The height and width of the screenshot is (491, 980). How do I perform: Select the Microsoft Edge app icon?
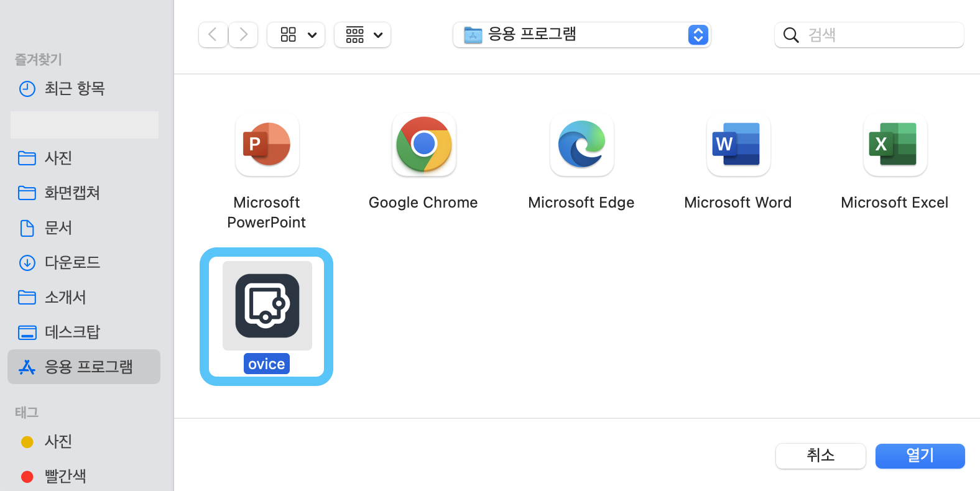click(582, 145)
